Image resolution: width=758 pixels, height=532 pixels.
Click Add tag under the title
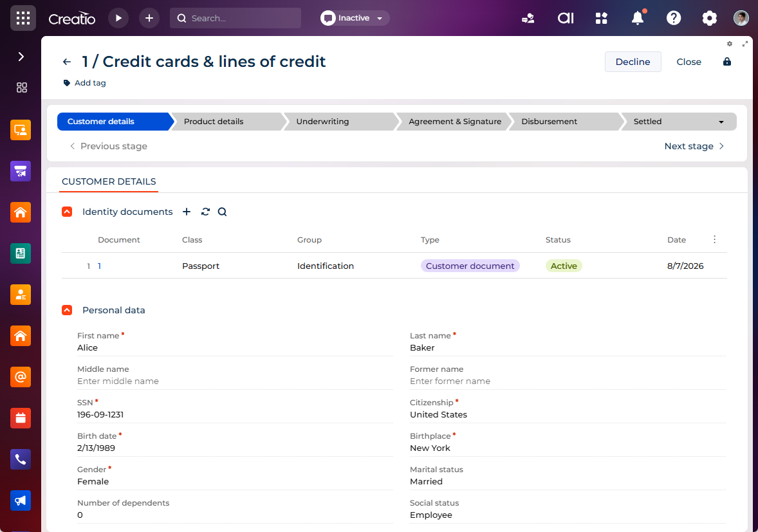(84, 83)
